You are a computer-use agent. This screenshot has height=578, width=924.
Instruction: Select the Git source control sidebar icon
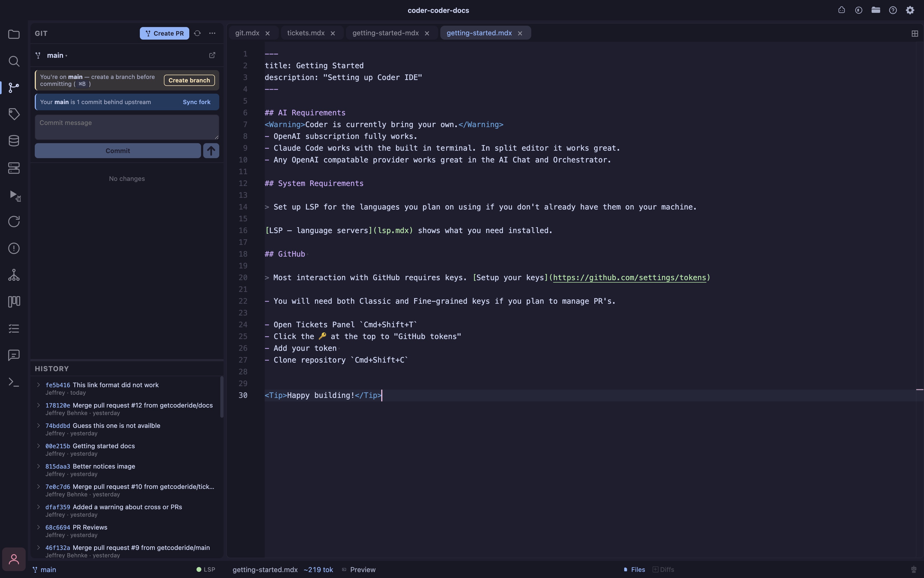click(x=14, y=88)
